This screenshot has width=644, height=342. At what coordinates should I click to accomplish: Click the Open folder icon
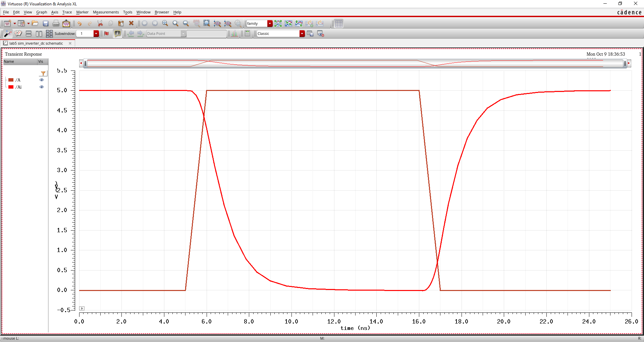click(x=35, y=23)
